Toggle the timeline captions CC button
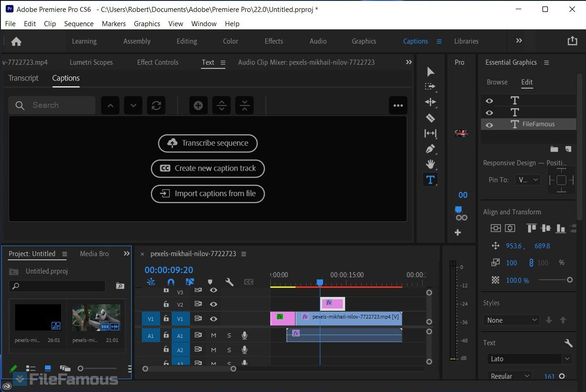The width and height of the screenshot is (586, 392). [249, 282]
